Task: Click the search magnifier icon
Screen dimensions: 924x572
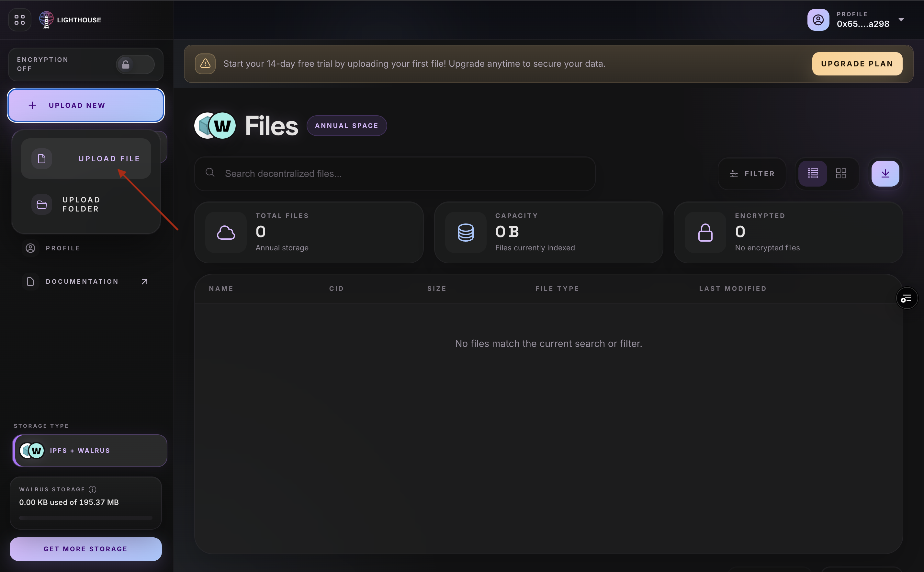Action: [210, 173]
